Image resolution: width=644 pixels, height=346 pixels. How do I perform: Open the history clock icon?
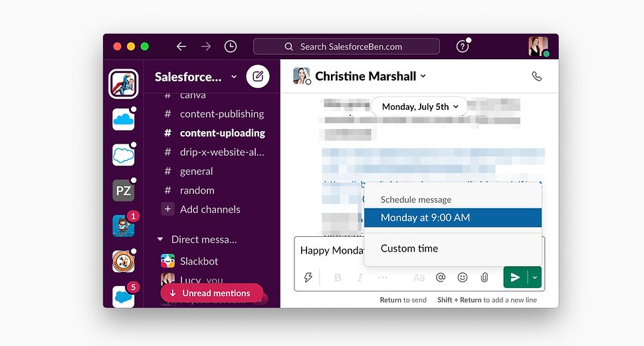pyautogui.click(x=231, y=47)
